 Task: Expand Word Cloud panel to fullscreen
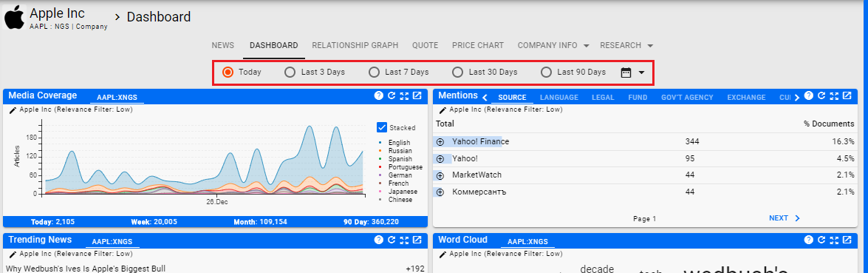(x=834, y=240)
